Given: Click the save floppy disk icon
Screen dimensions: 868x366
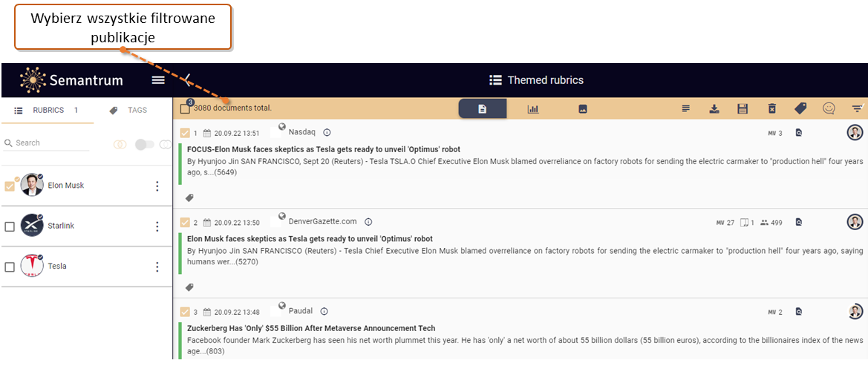Looking at the screenshot, I should pyautogui.click(x=743, y=109).
